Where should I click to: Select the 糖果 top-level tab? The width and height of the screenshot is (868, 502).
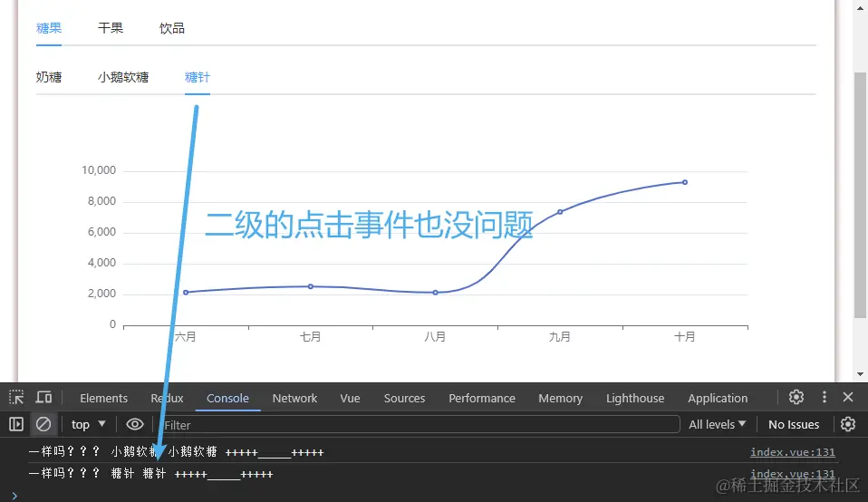tap(49, 28)
